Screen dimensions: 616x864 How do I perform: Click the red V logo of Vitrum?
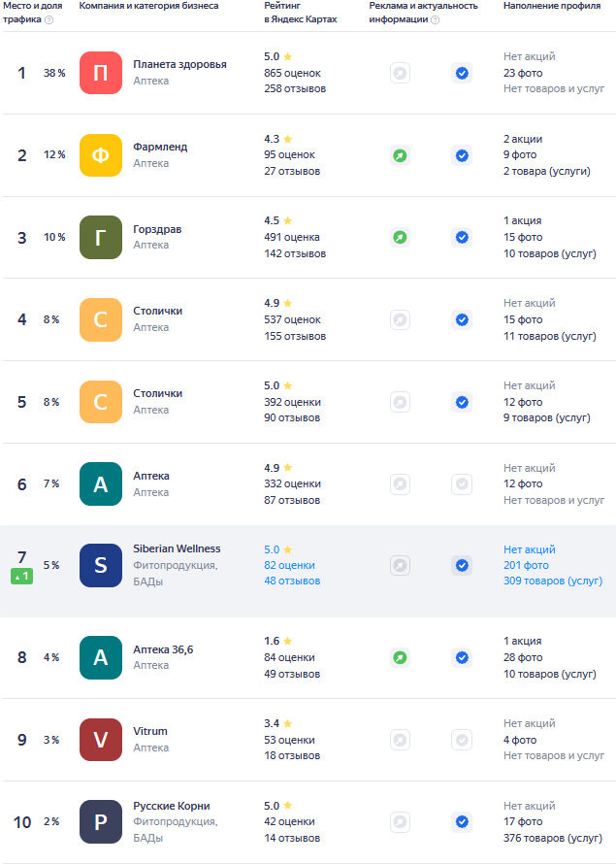pyautogui.click(x=101, y=740)
